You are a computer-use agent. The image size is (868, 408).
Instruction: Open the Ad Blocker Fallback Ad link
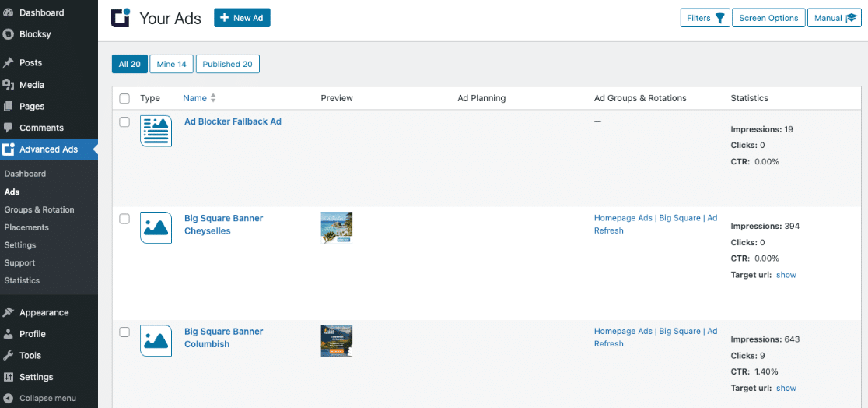(x=233, y=121)
